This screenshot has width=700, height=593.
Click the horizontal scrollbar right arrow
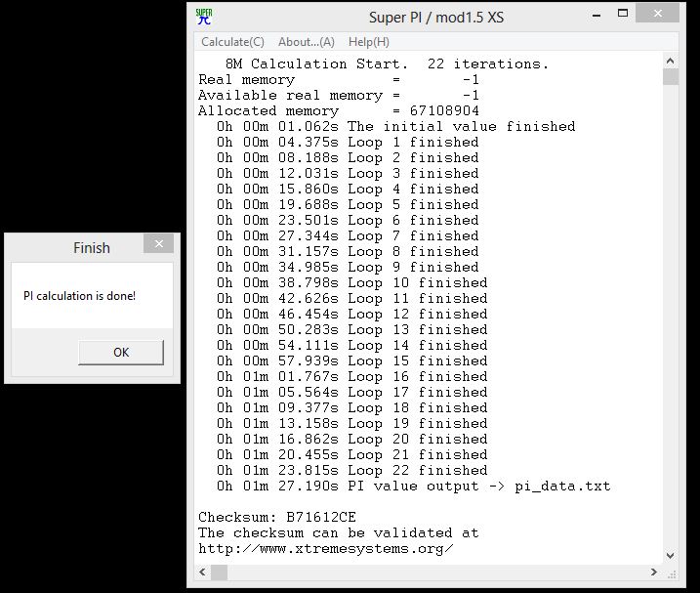pyautogui.click(x=653, y=572)
